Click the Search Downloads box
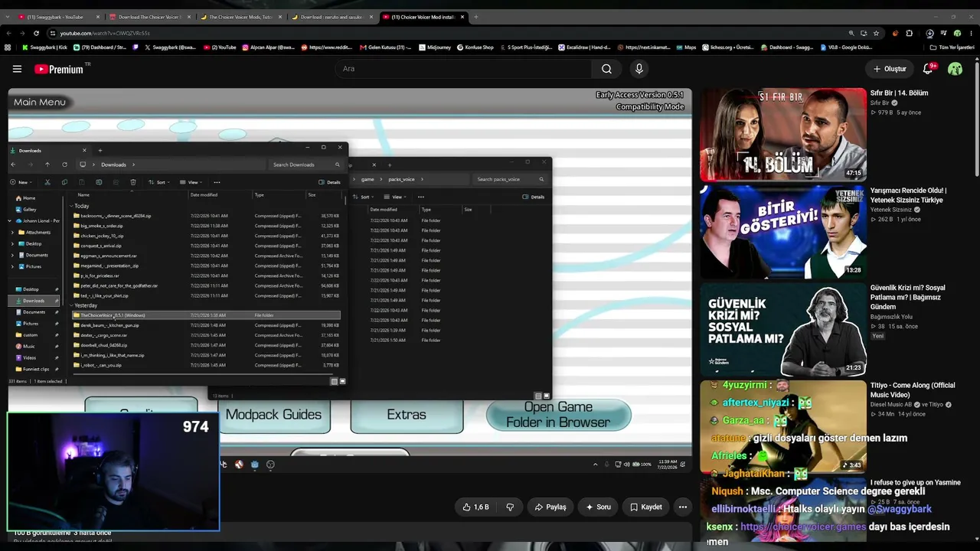The width and height of the screenshot is (980, 551). 306,165
